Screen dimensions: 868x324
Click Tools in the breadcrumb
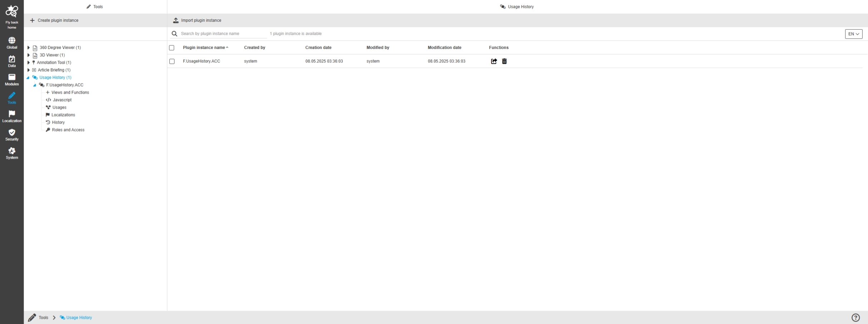44,318
